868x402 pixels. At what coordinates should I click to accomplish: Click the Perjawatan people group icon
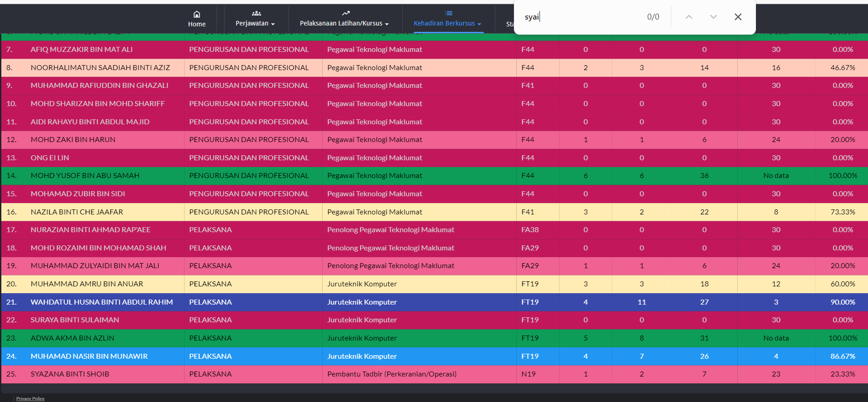256,13
